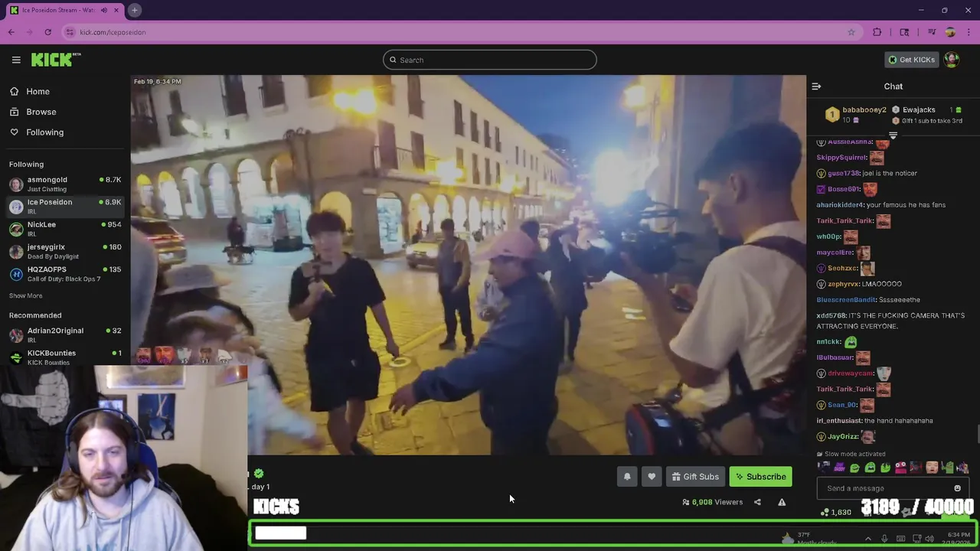Screen dimensions: 980x551
Task: Open the Chrome extensions puzzle icon
Action: pyautogui.click(x=877, y=32)
